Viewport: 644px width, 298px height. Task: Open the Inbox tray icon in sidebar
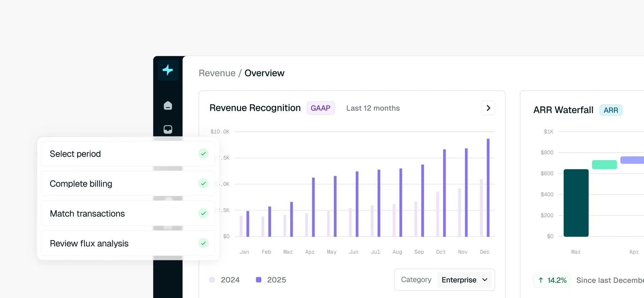click(168, 129)
